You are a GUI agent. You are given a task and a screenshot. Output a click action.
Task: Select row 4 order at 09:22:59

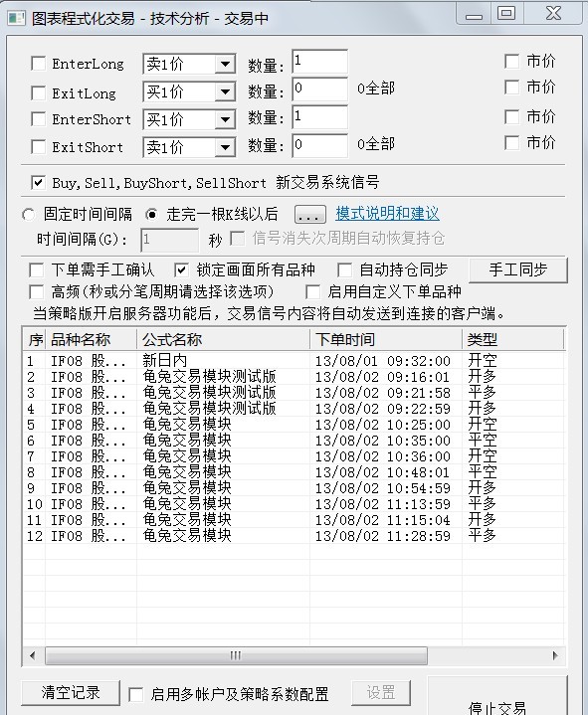pyautogui.click(x=294, y=409)
